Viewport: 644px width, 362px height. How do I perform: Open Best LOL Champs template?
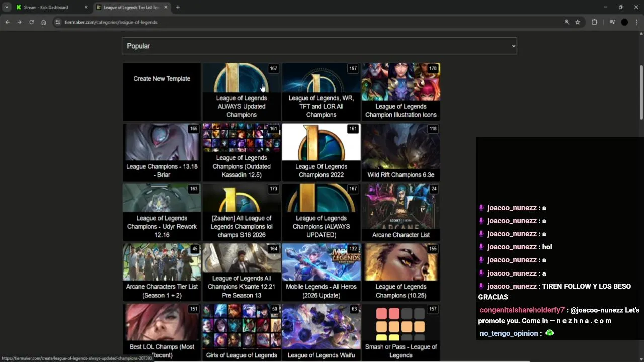click(162, 332)
